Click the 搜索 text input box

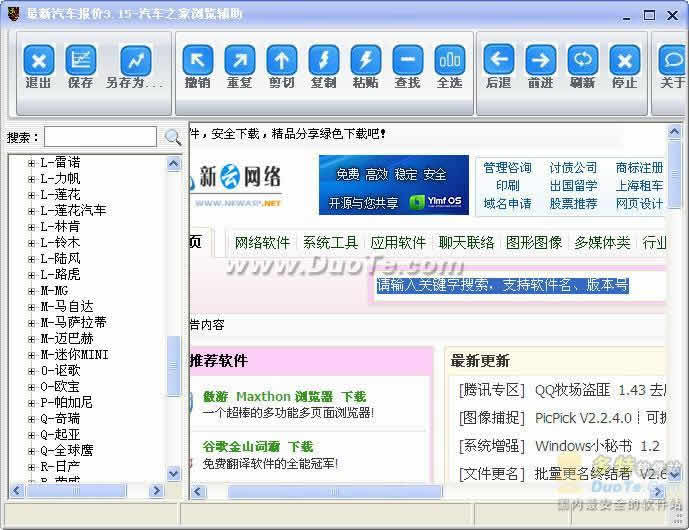[100, 137]
